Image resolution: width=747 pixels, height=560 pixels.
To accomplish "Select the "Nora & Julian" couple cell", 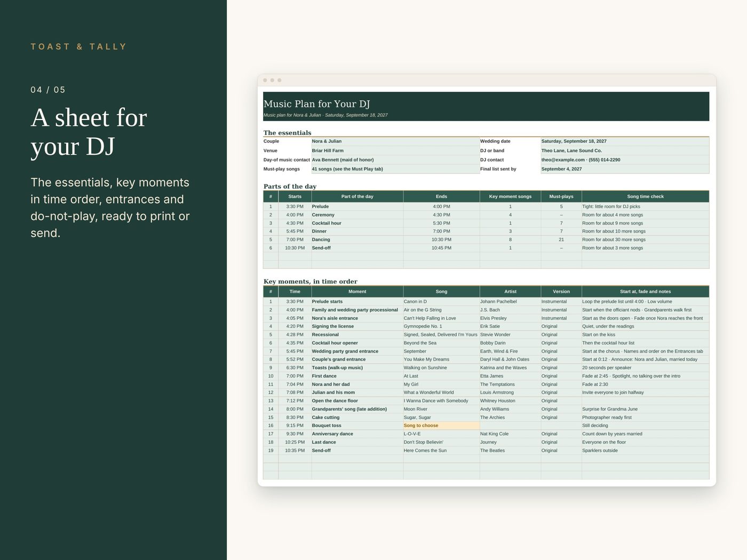I will pyautogui.click(x=395, y=141).
